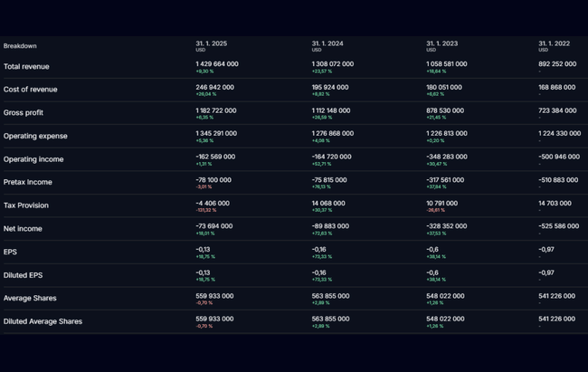Select the Operating income row label
The height and width of the screenshot is (372, 588).
click(33, 159)
